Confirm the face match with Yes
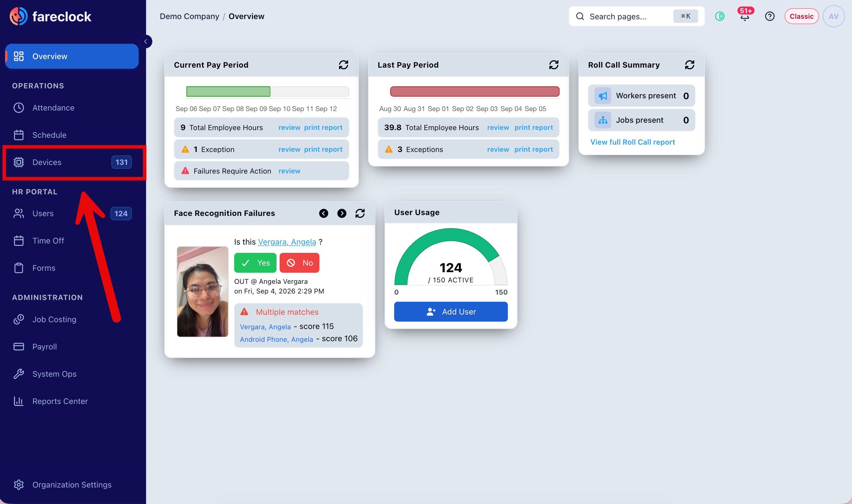 click(x=255, y=263)
